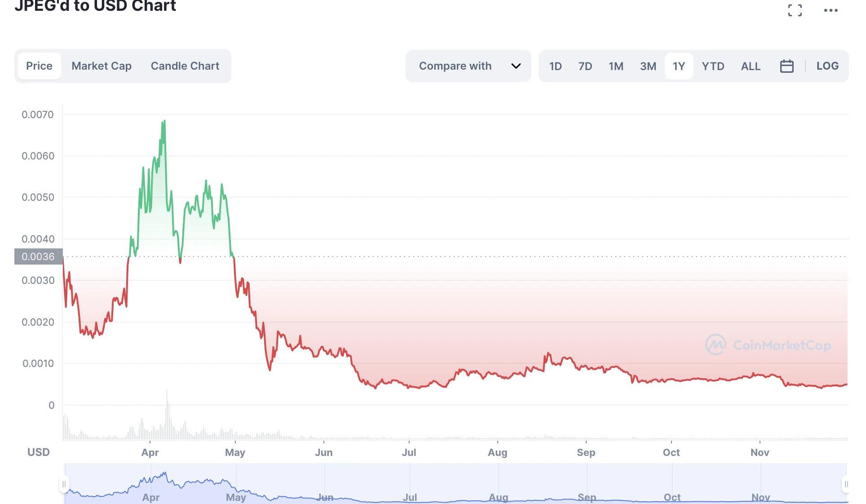Select the YTD time range
This screenshot has width=866, height=504.
[x=713, y=66]
